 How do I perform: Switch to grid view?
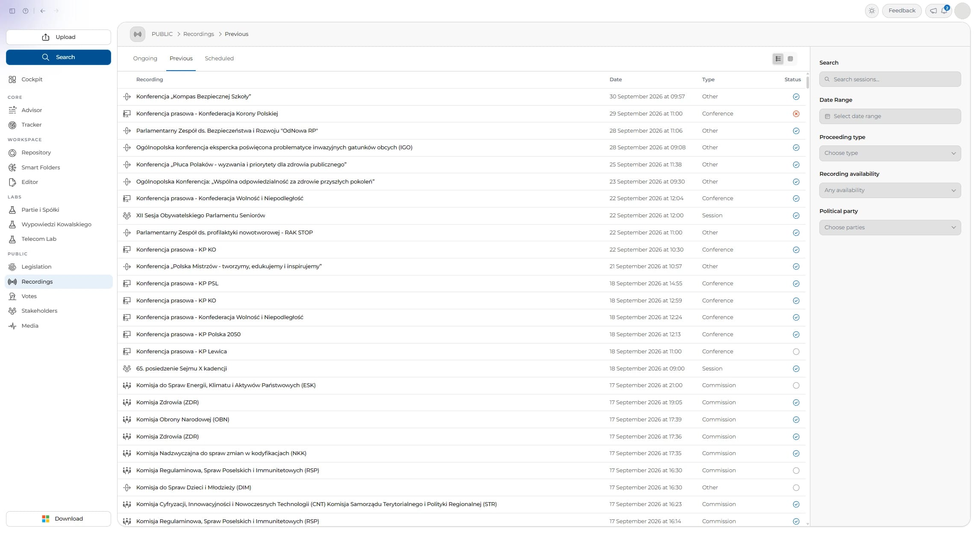click(x=790, y=59)
